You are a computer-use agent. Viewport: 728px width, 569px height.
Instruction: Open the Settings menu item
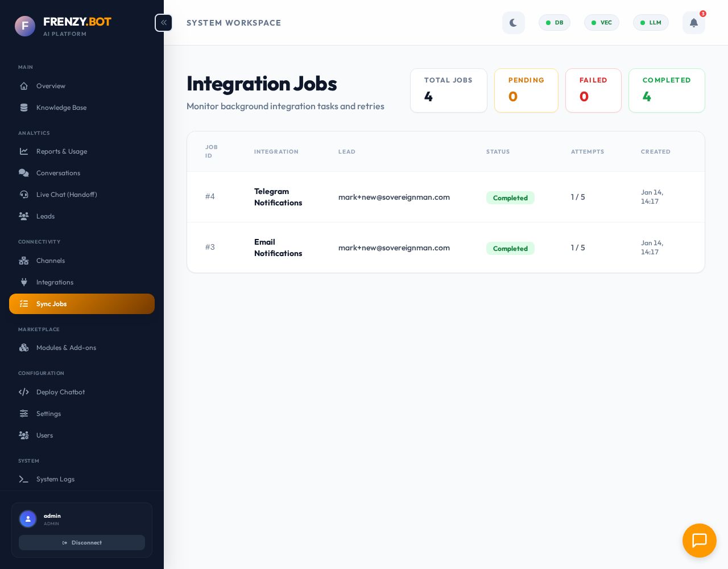48,414
